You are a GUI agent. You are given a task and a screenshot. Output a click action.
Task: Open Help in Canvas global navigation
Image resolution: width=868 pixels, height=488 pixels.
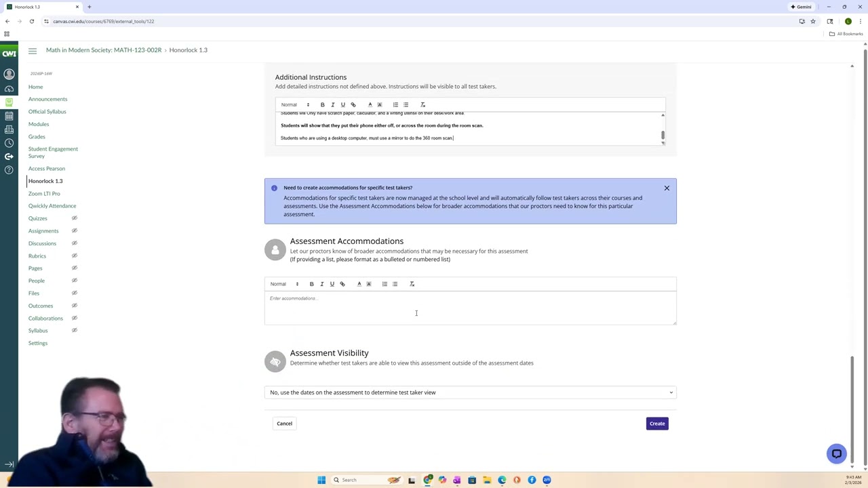tap(9, 170)
